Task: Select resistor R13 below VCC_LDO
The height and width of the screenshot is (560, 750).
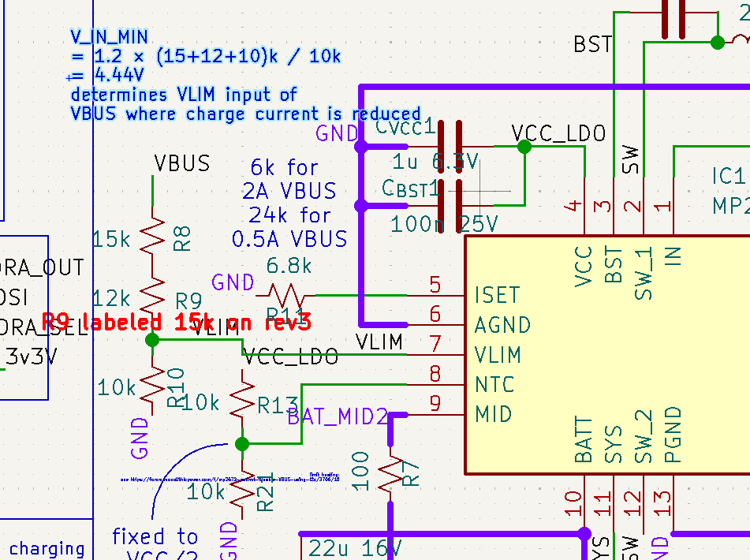Action: (x=242, y=402)
